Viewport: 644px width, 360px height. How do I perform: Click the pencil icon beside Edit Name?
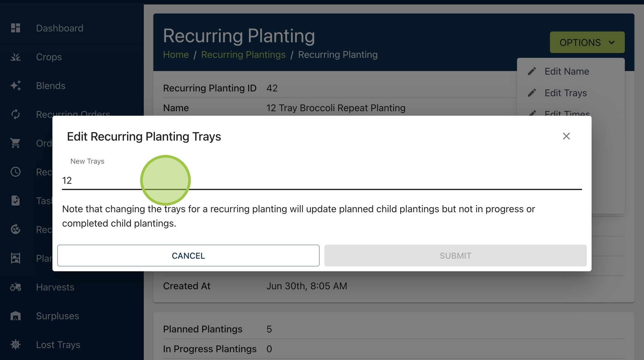click(532, 71)
